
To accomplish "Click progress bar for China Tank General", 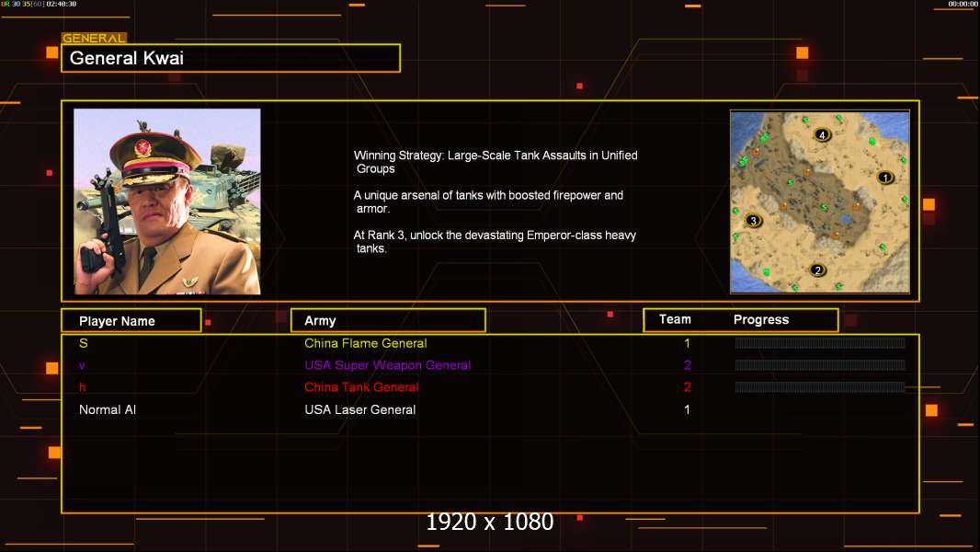I will pyautogui.click(x=820, y=387).
